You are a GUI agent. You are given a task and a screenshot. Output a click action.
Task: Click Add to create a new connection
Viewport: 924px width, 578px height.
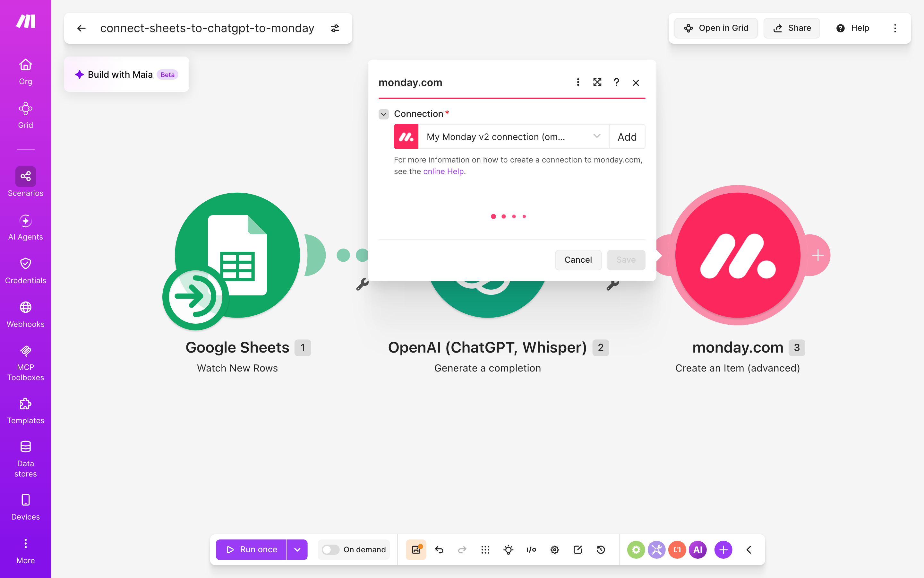coord(627,137)
